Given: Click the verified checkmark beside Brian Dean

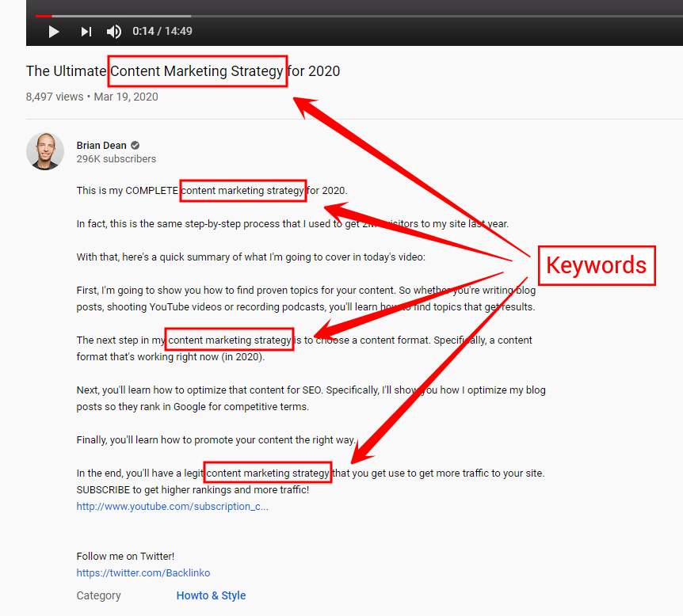Looking at the screenshot, I should (x=135, y=145).
